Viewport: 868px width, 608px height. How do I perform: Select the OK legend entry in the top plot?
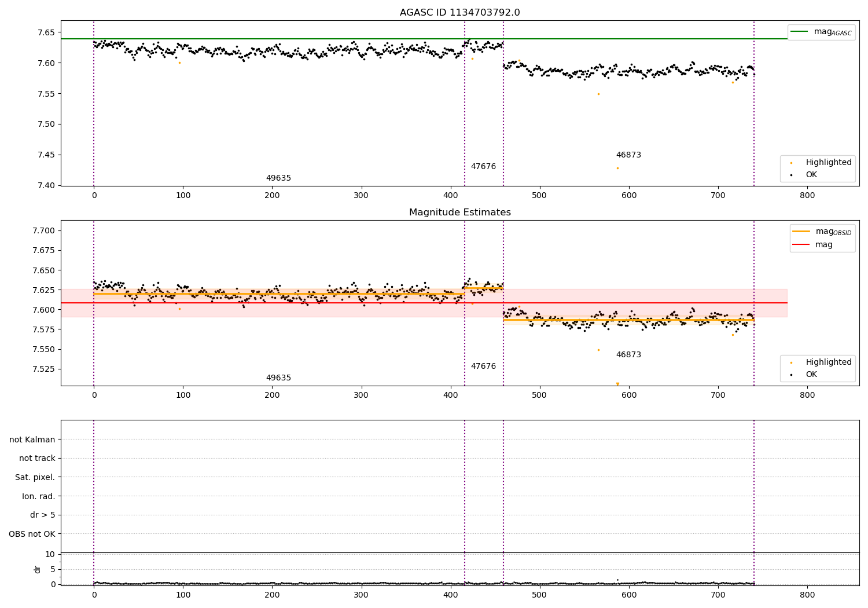[803, 174]
